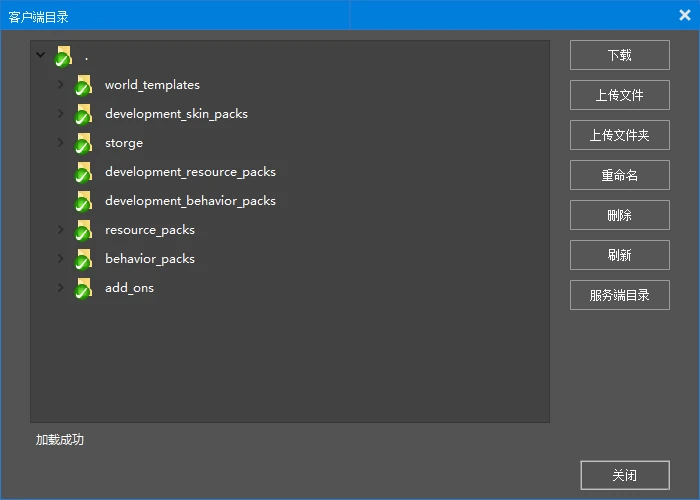Select the world_templates label
The width and height of the screenshot is (700, 500).
(x=152, y=85)
